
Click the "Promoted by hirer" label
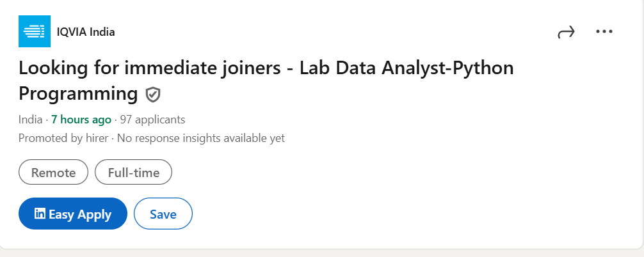click(x=64, y=137)
